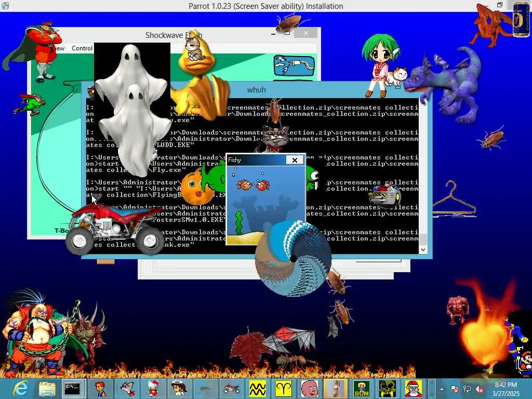Image resolution: width=532 pixels, height=399 pixels.
Task: Select the pink bald face taskbar icon
Action: tap(310, 389)
